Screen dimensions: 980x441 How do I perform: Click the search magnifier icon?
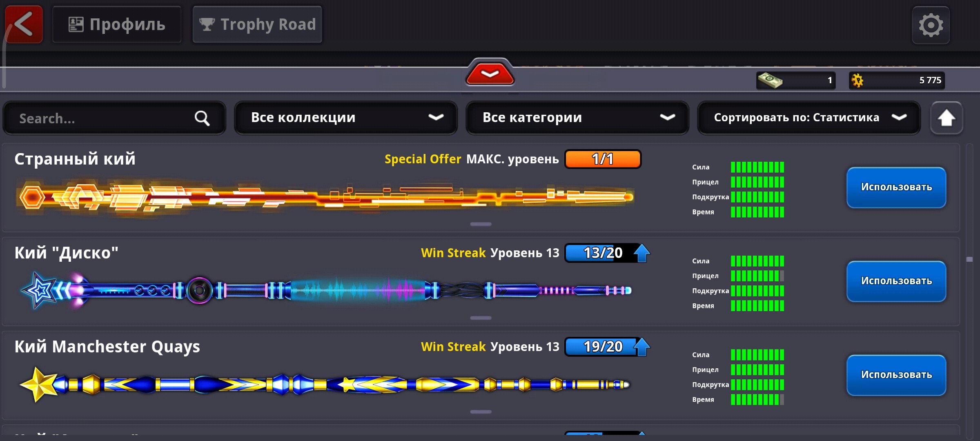coord(202,118)
